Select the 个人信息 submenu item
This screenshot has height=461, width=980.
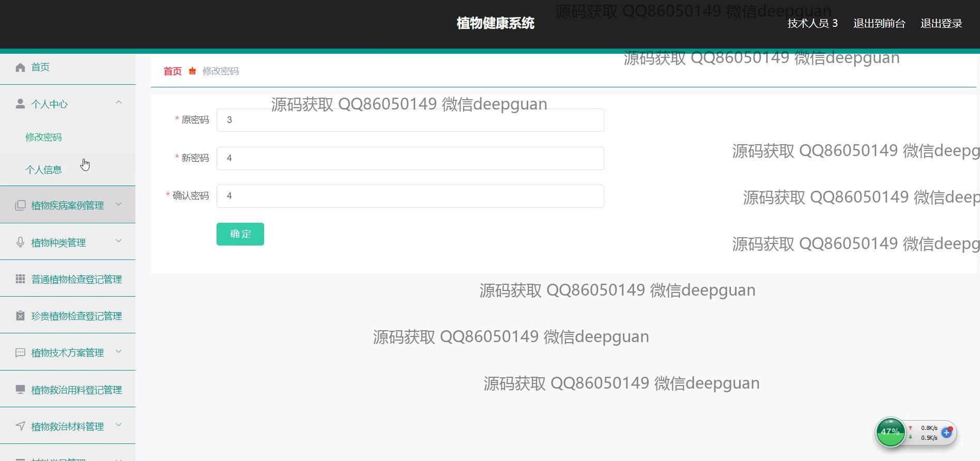click(x=68, y=170)
